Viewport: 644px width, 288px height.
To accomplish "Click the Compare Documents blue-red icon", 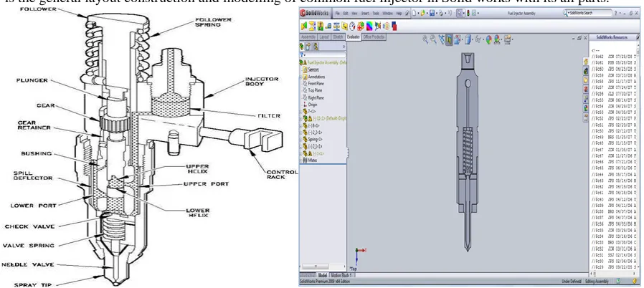I will [394, 27].
